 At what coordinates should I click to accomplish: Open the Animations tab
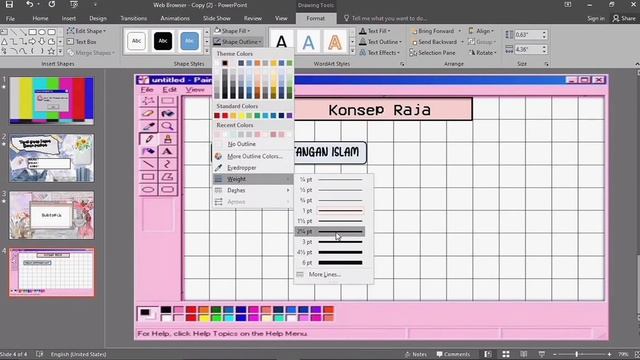tap(175, 18)
